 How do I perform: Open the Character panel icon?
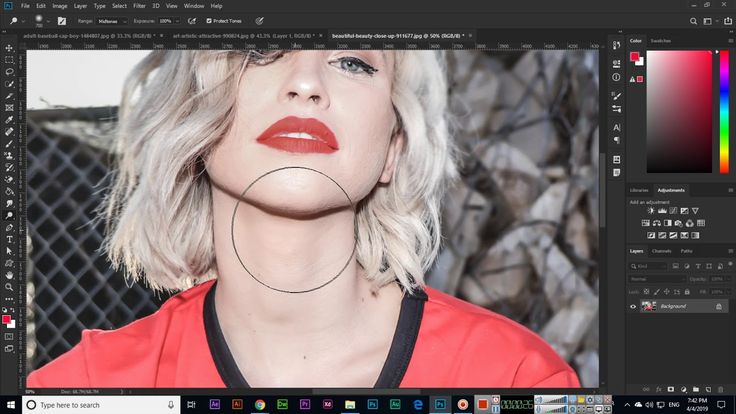(x=616, y=127)
